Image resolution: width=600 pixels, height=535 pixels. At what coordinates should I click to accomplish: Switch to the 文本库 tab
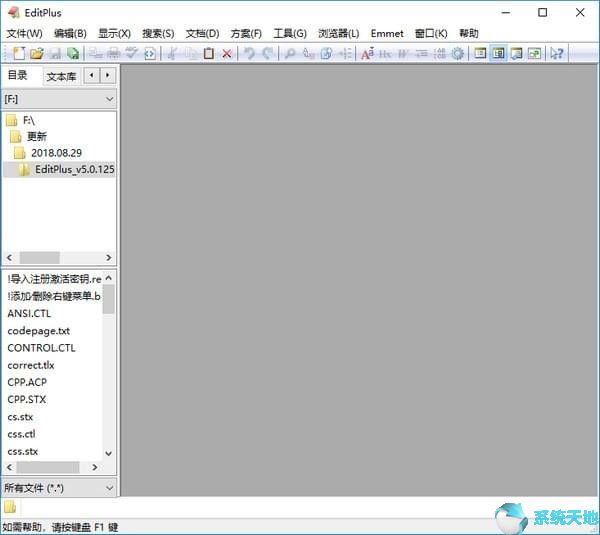[x=61, y=76]
